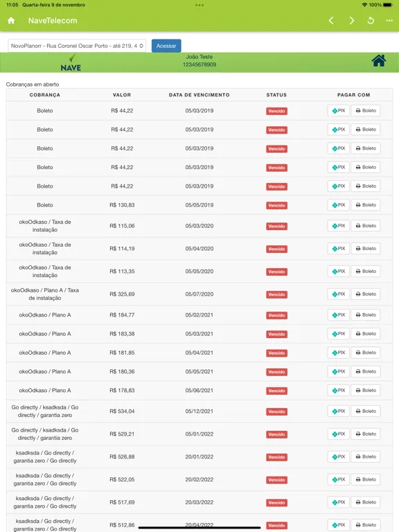Pay R$ 184,77 charge with PIX
Screen dimensions: 399x532
(338, 315)
